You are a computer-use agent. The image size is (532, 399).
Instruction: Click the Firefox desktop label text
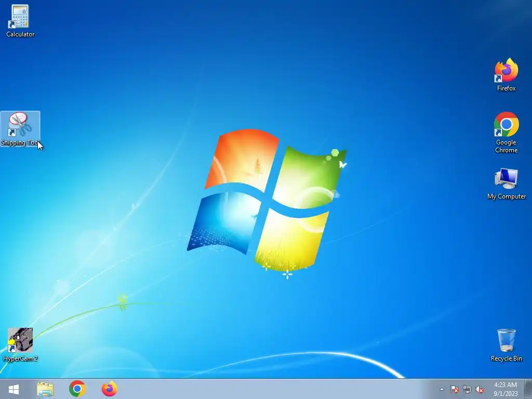pos(506,88)
